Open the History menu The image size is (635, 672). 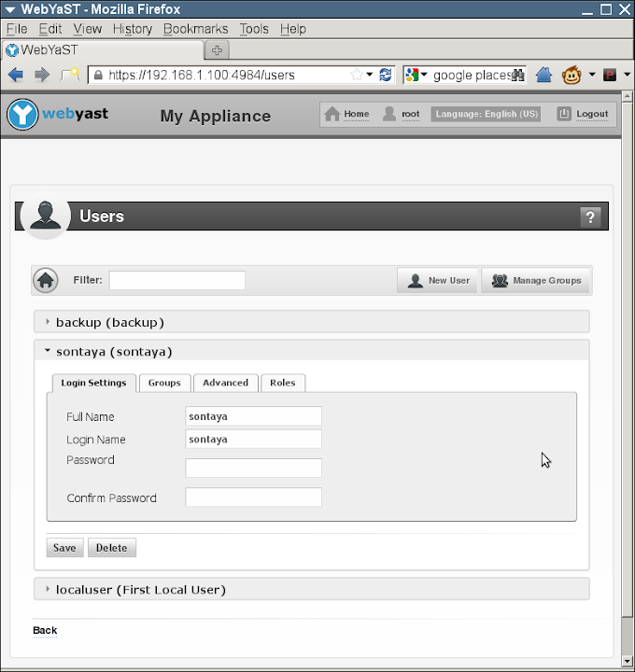click(133, 29)
